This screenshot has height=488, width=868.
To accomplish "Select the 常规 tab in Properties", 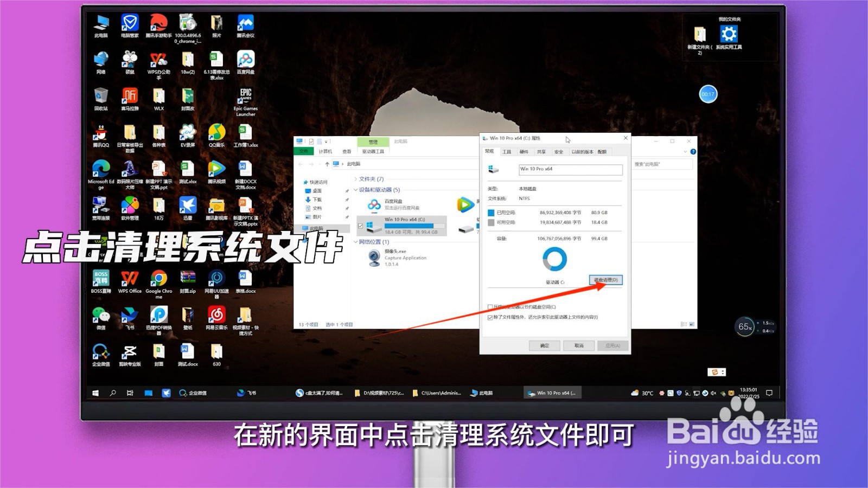I will 489,151.
